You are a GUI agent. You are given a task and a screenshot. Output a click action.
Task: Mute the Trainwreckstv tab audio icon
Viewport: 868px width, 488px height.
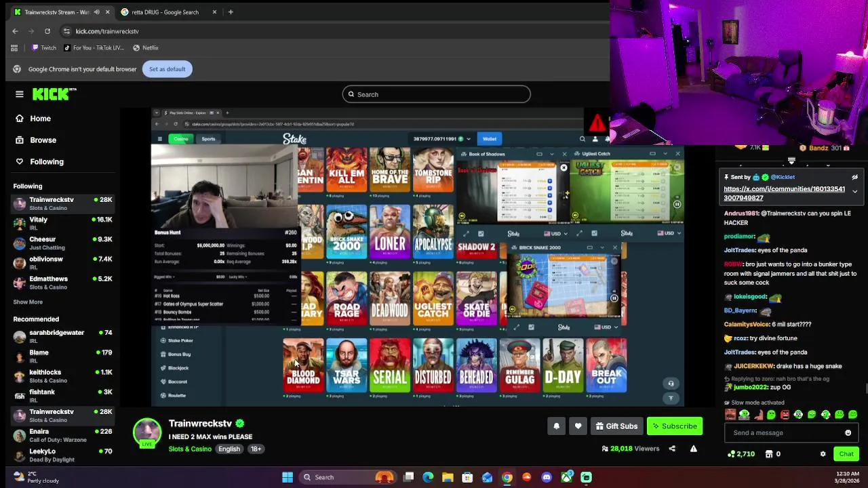96,12
